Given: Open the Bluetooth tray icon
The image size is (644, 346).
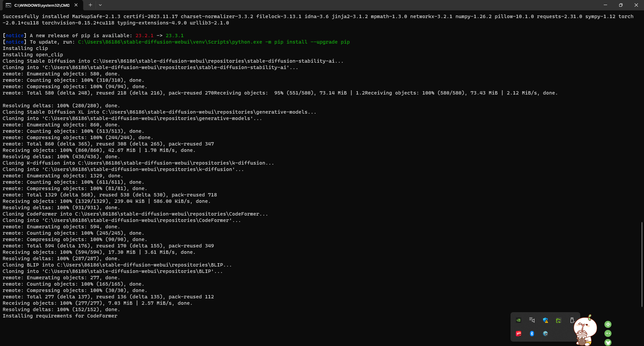Looking at the screenshot, I should tap(532, 334).
